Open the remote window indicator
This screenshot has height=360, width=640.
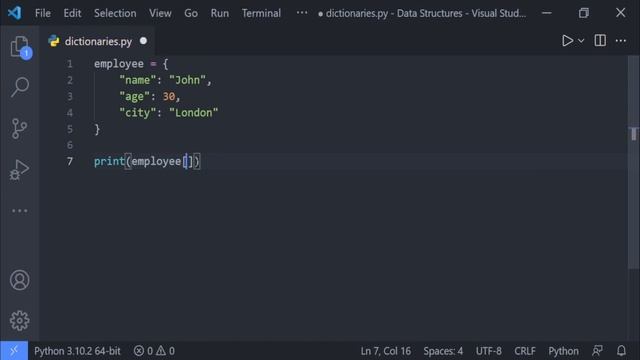[14, 351]
